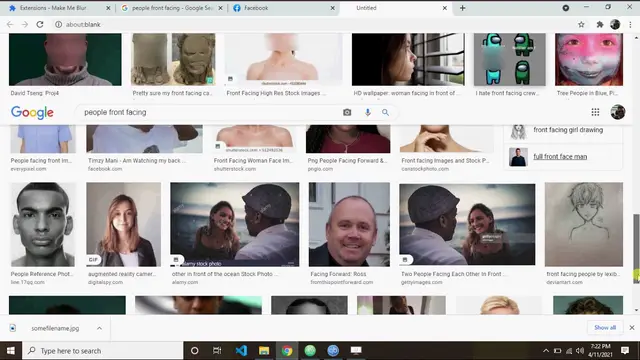
Task: Open File Explorer from taskbar
Action: click(264, 351)
